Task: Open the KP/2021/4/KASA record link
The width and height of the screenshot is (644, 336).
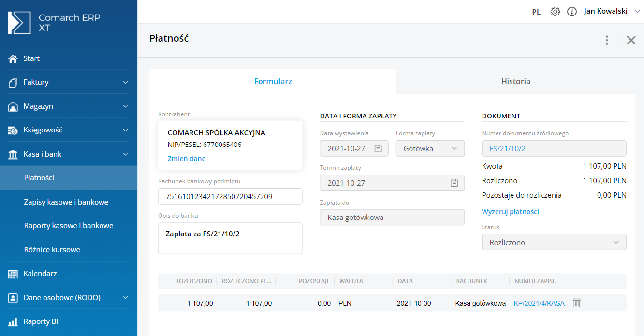Action: click(539, 303)
